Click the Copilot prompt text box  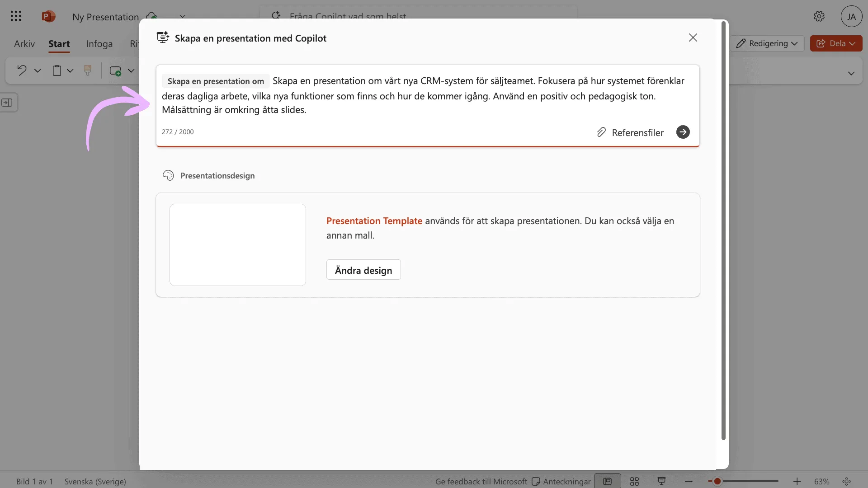point(428,106)
